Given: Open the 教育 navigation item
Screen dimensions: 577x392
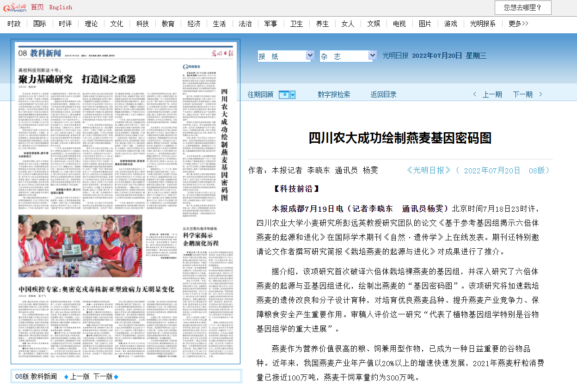Looking at the screenshot, I should (168, 24).
